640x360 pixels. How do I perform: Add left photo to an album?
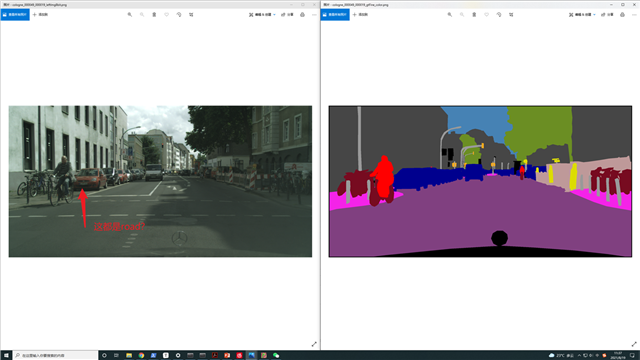point(40,15)
